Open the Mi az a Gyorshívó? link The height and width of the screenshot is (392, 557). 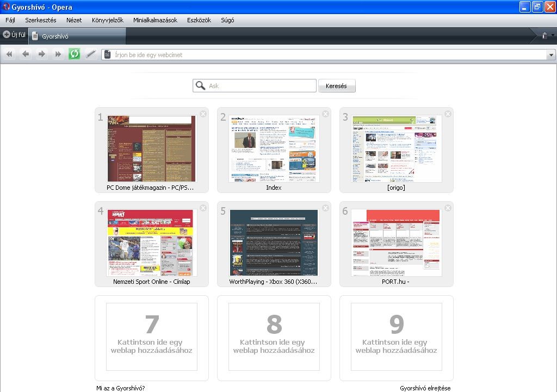point(120,388)
